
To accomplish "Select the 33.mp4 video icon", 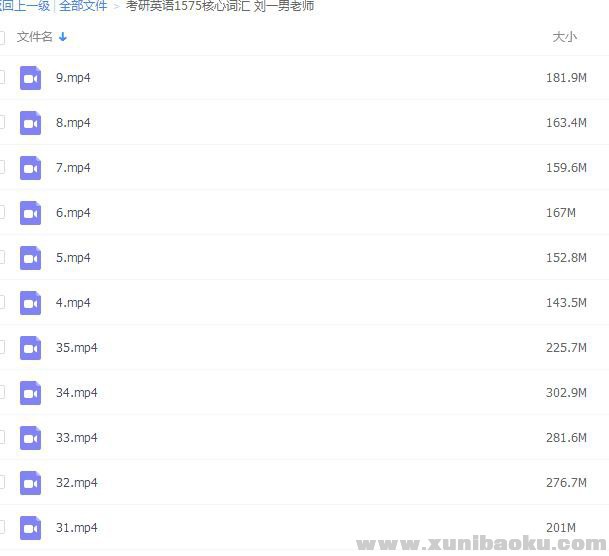I will pyautogui.click(x=30, y=438).
